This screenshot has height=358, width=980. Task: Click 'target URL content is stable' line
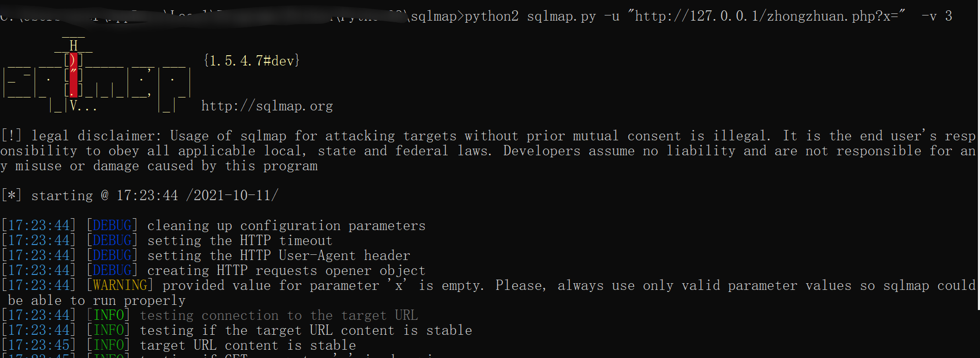(x=248, y=345)
